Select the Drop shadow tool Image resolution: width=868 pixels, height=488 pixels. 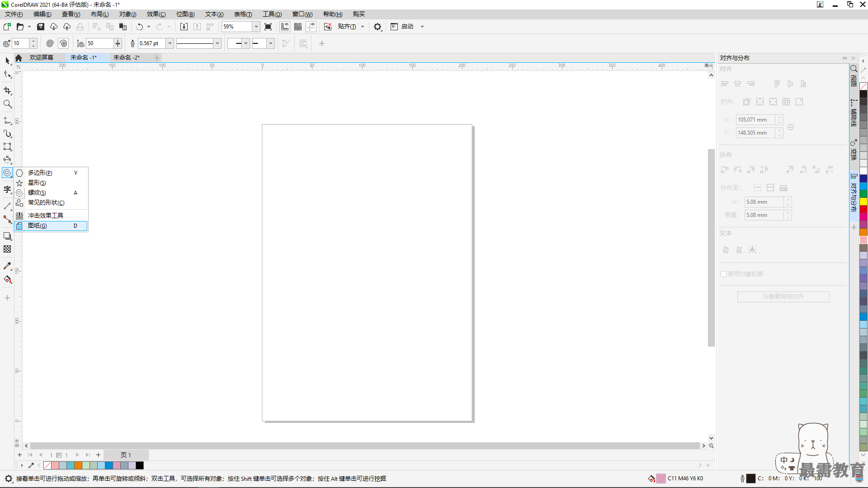[x=7, y=236]
